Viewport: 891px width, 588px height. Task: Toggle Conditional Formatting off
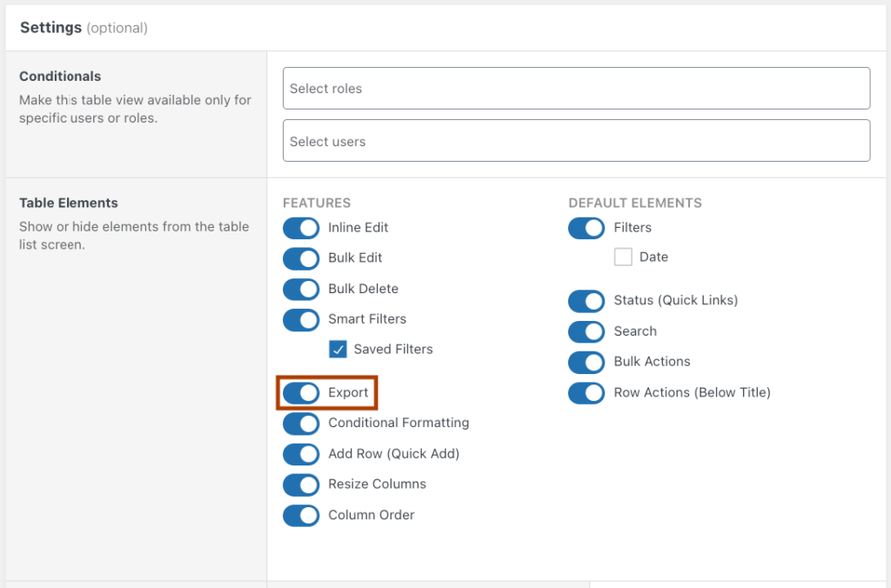pos(301,424)
